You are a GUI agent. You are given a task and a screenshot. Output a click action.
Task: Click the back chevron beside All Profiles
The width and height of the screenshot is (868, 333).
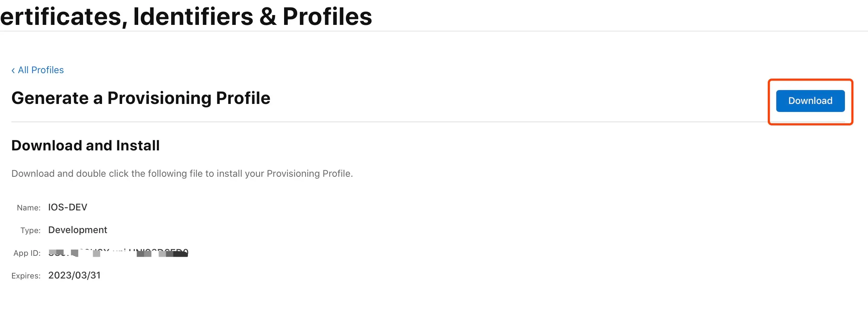[13, 70]
